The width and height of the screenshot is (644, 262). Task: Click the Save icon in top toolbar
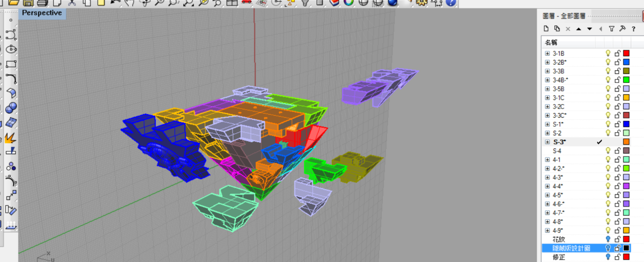click(x=29, y=3)
